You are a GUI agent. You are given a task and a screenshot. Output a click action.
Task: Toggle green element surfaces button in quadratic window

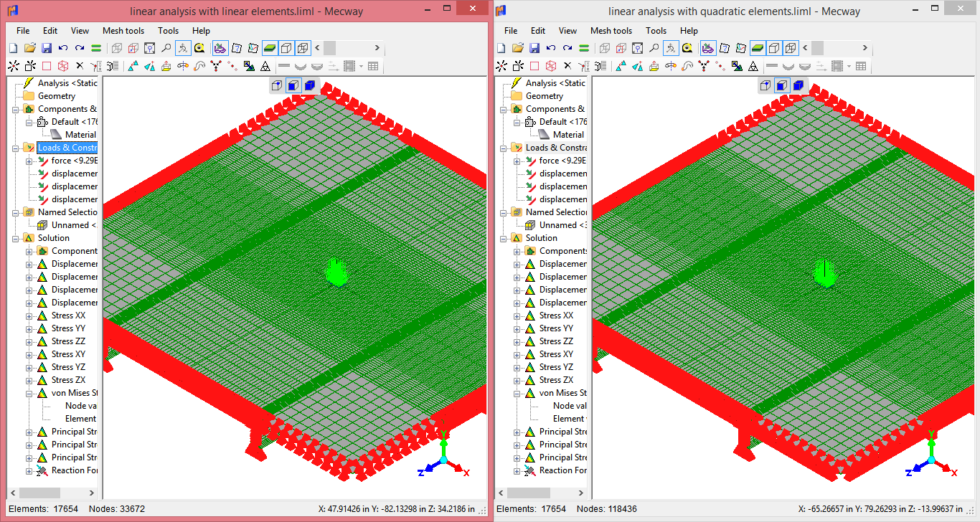(758, 48)
